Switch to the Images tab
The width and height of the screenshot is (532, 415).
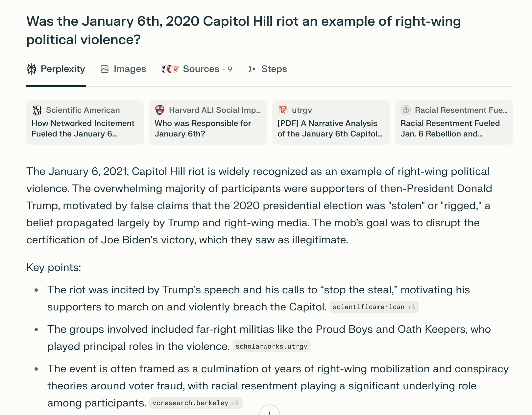coord(123,69)
